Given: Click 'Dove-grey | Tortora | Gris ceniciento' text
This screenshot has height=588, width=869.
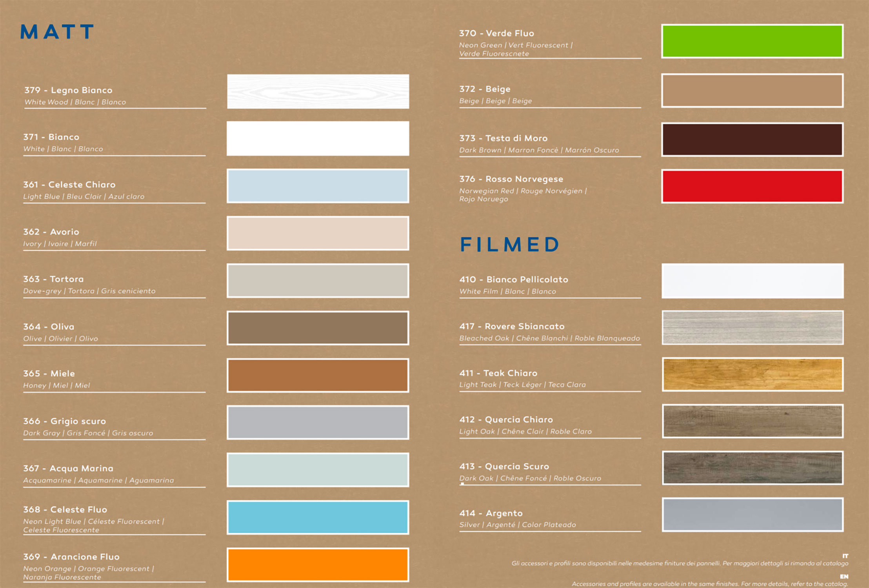Looking at the screenshot, I should pyautogui.click(x=89, y=291).
